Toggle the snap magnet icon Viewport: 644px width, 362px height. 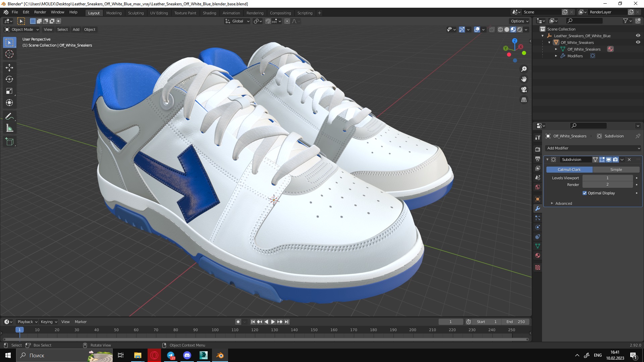tap(268, 21)
